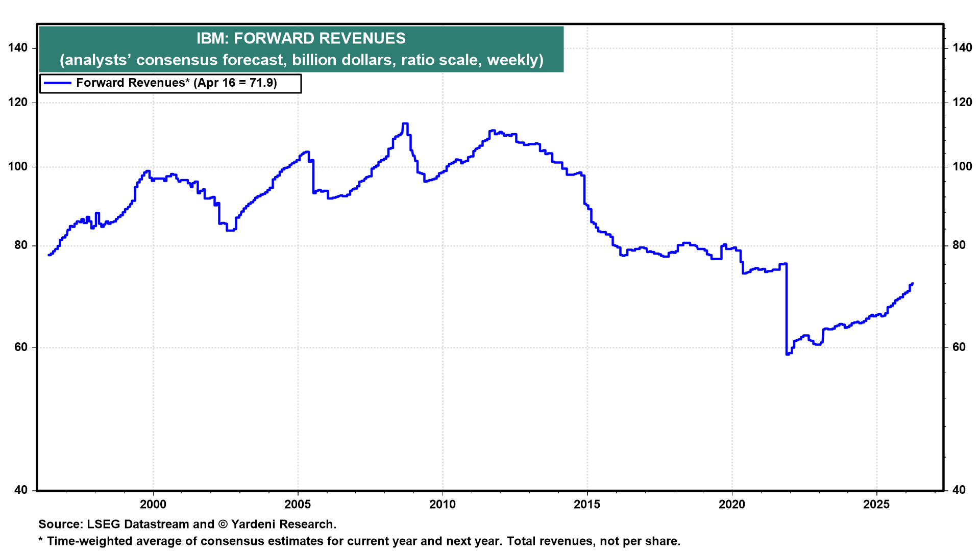Click the 100 label on the right axis

962,167
